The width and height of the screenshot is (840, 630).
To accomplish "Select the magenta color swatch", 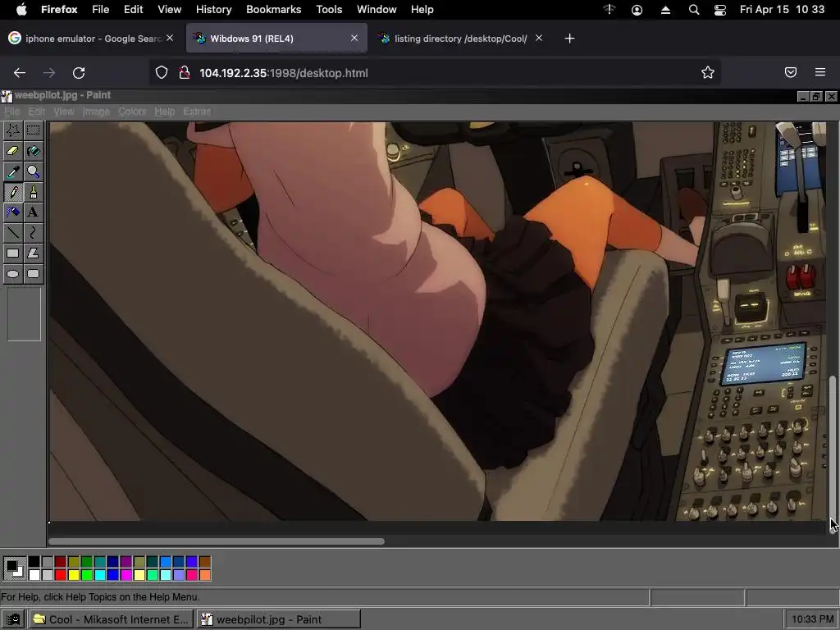I will point(126,575).
